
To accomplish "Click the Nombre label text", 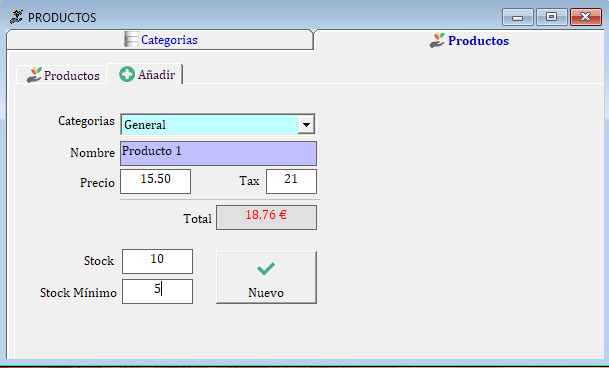I will (x=92, y=153).
